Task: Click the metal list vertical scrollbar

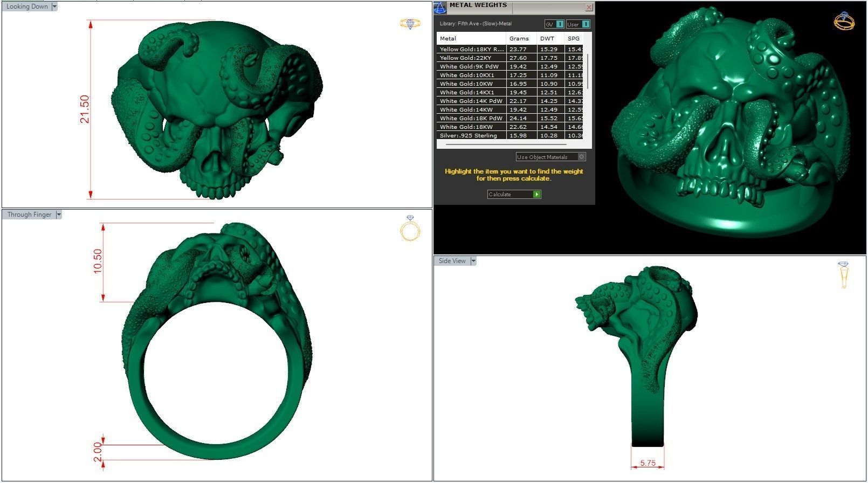Action: click(588, 71)
